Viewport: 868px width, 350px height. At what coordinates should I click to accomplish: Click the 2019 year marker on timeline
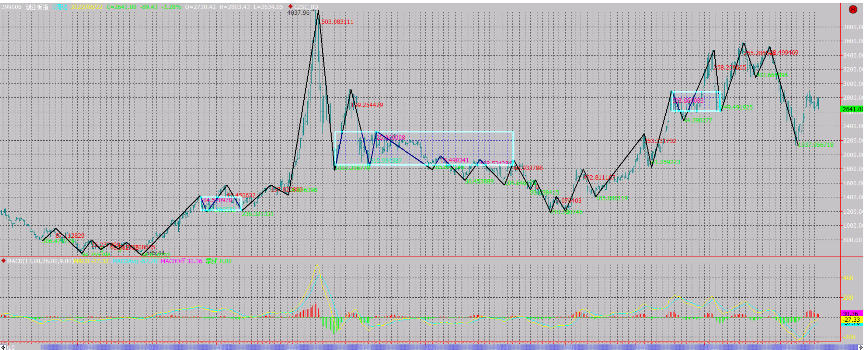[x=572, y=347]
